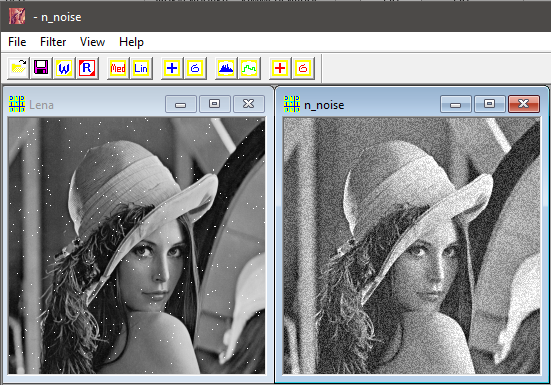The width and height of the screenshot is (551, 385).
Task: Click the magenta floppy disk save icon
Action: (x=41, y=68)
